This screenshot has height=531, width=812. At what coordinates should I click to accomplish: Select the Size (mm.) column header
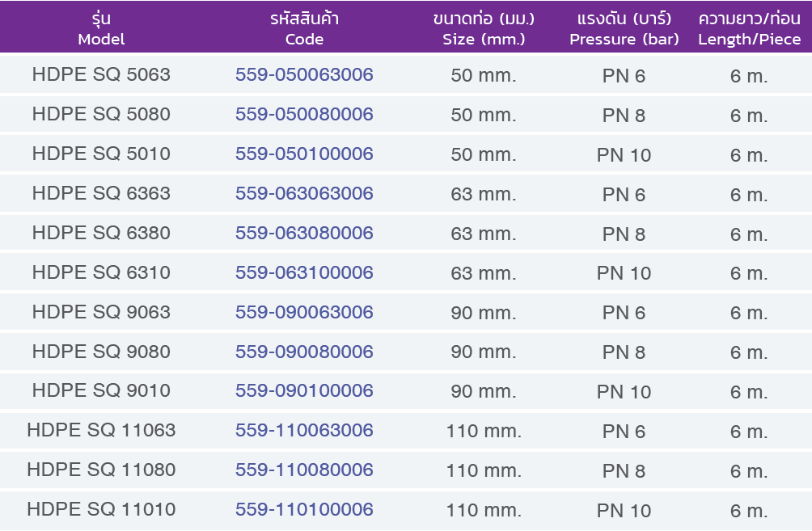484,28
